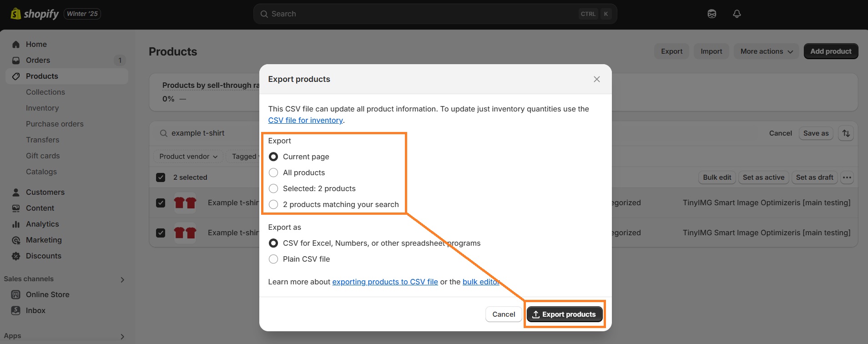Click the Analytics bar chart icon
The image size is (868, 344).
click(x=16, y=224)
